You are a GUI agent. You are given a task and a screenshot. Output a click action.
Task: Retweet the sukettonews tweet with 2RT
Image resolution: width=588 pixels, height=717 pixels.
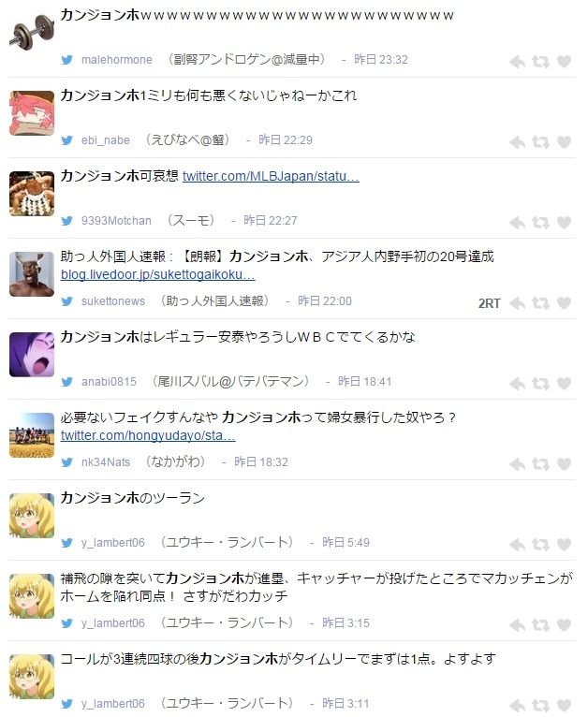(540, 303)
